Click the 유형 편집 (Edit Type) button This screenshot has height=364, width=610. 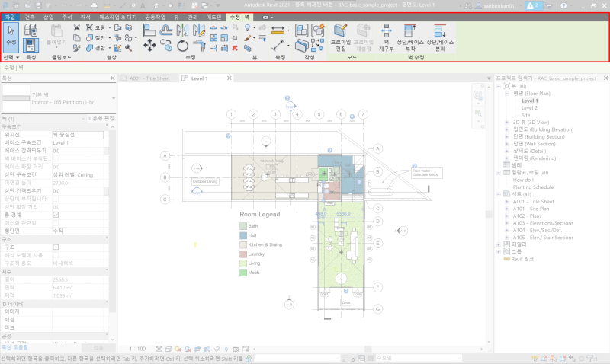click(x=101, y=118)
